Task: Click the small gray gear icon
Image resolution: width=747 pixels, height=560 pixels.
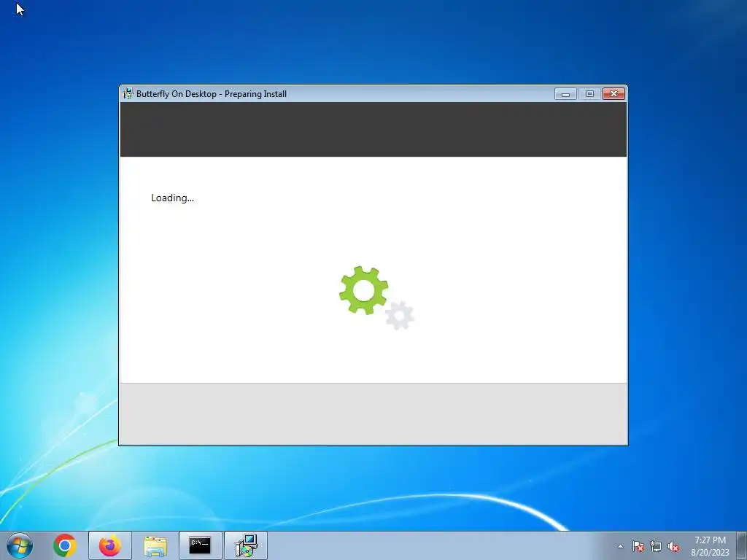Action: pyautogui.click(x=399, y=315)
